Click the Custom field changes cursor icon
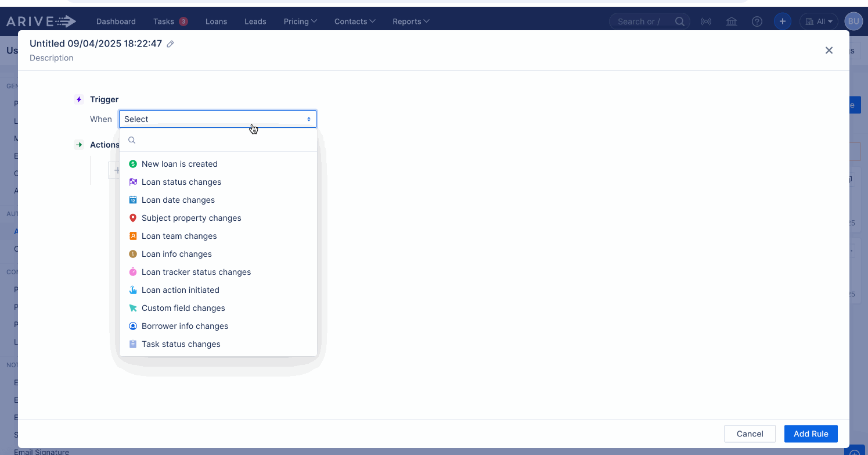Image resolution: width=868 pixels, height=455 pixels. pyautogui.click(x=133, y=308)
